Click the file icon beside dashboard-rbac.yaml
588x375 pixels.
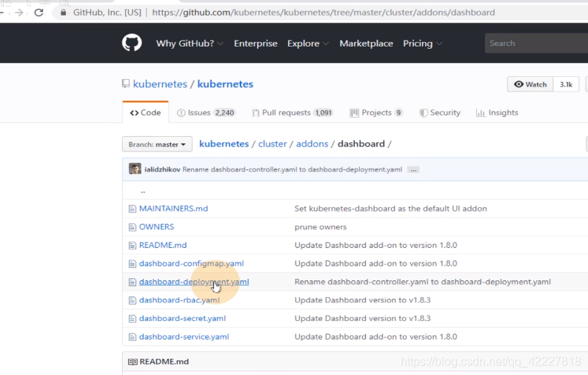(x=132, y=300)
